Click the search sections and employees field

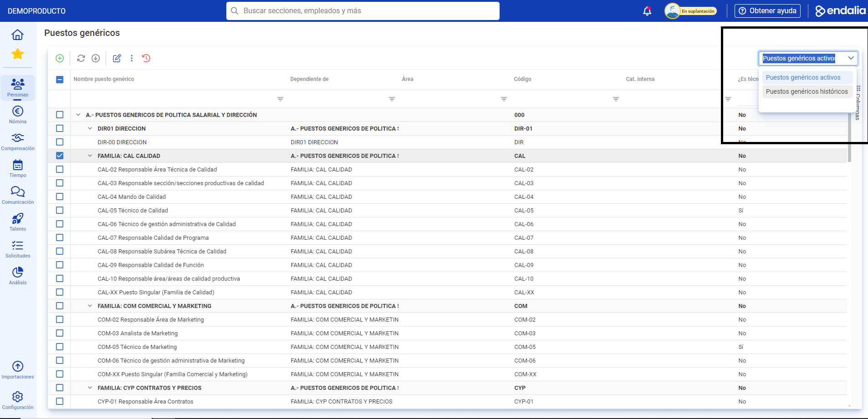(x=363, y=11)
